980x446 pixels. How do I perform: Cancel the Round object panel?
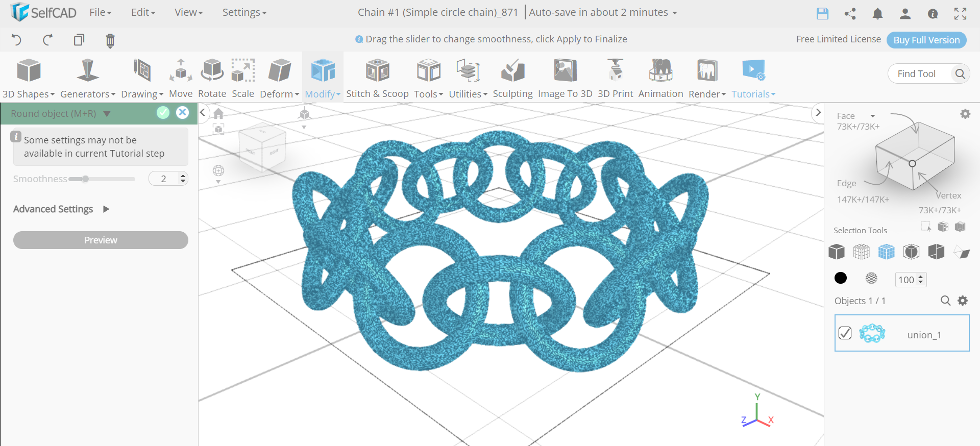coord(182,113)
